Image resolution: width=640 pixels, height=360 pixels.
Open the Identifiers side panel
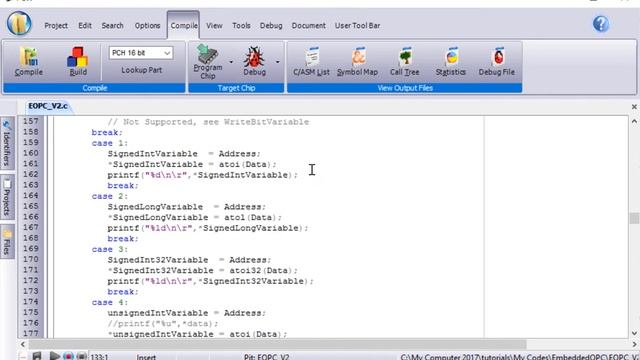[7, 143]
